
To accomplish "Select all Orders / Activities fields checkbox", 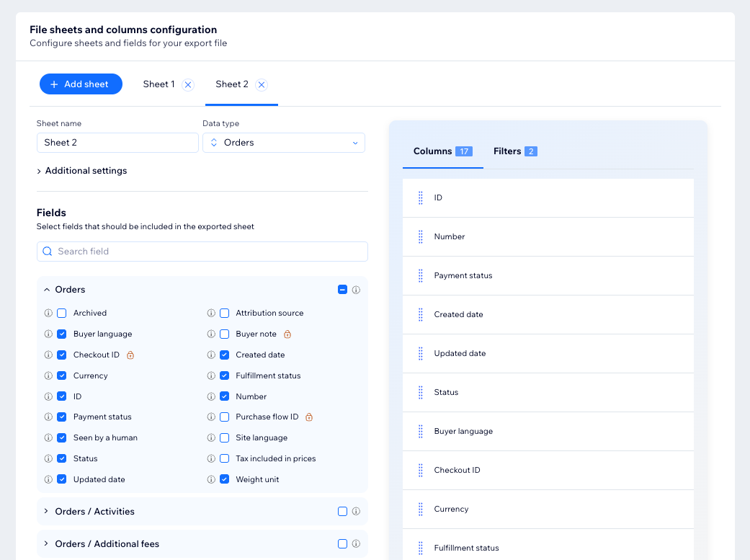I will click(x=342, y=511).
